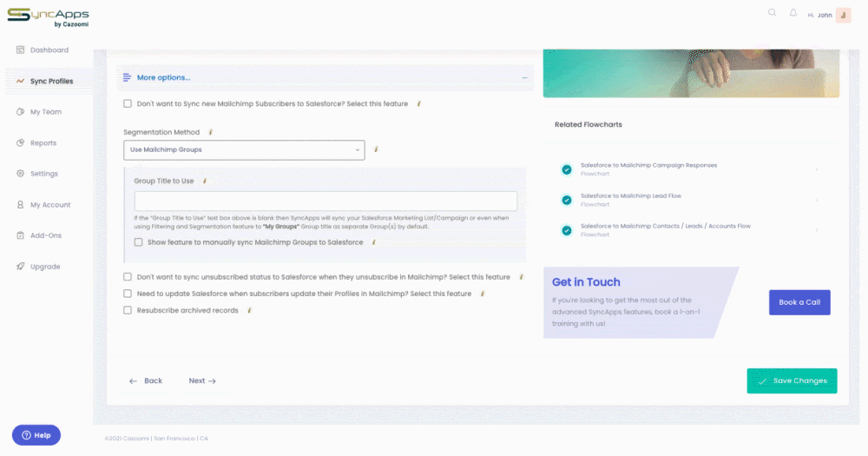The width and height of the screenshot is (868, 456).
Task: Click info icon for update Profiles option
Action: 482,294
